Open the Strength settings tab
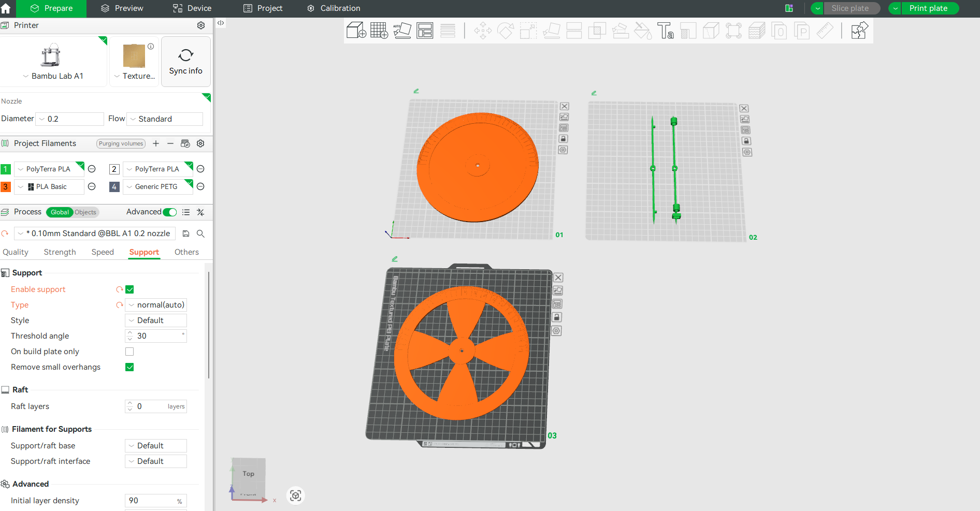980x511 pixels. pos(60,252)
